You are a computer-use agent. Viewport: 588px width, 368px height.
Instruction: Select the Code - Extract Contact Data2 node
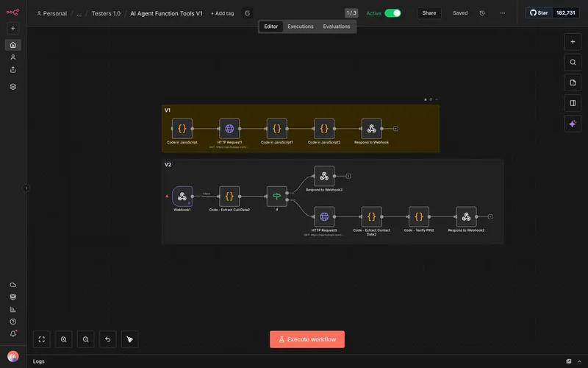(372, 216)
